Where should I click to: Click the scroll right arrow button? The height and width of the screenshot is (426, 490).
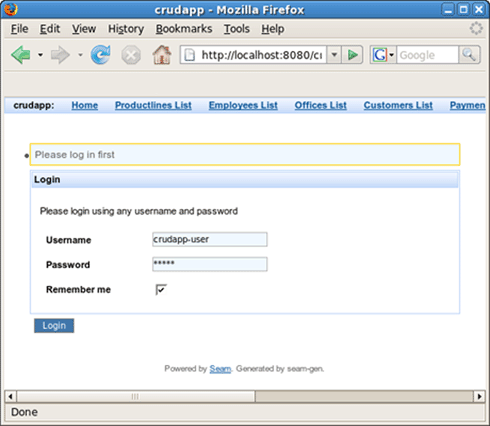pyautogui.click(x=479, y=396)
